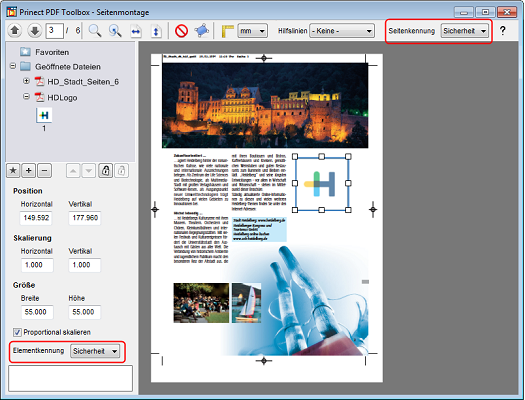The width and height of the screenshot is (525, 400).
Task: Go to next page with down arrow
Action: pyautogui.click(x=34, y=31)
